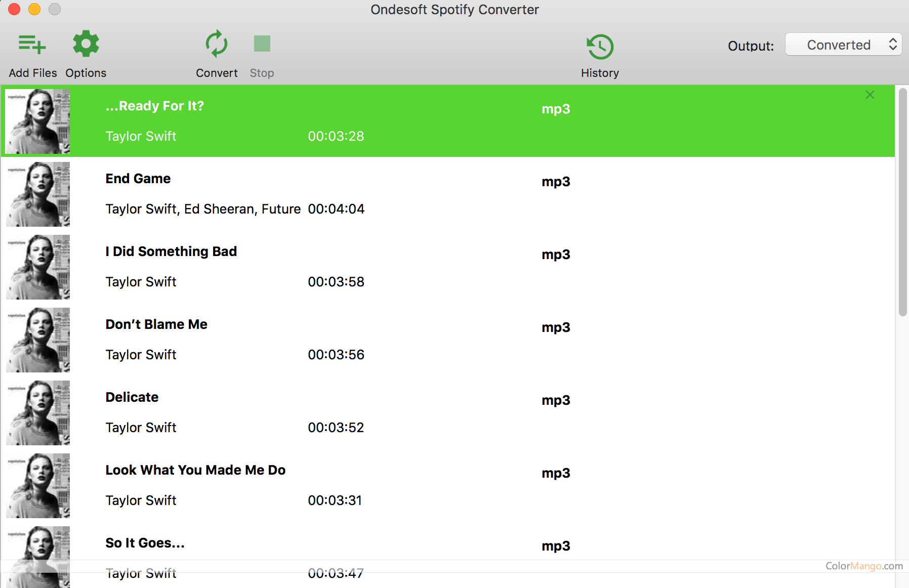The height and width of the screenshot is (588, 909).
Task: Click the duration 00:03:56
Action: pos(336,355)
